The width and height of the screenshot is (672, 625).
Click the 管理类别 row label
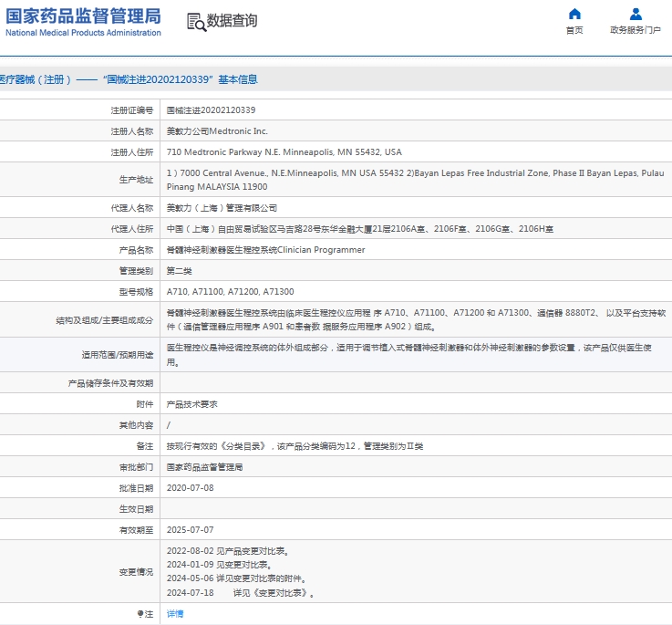[x=136, y=271]
